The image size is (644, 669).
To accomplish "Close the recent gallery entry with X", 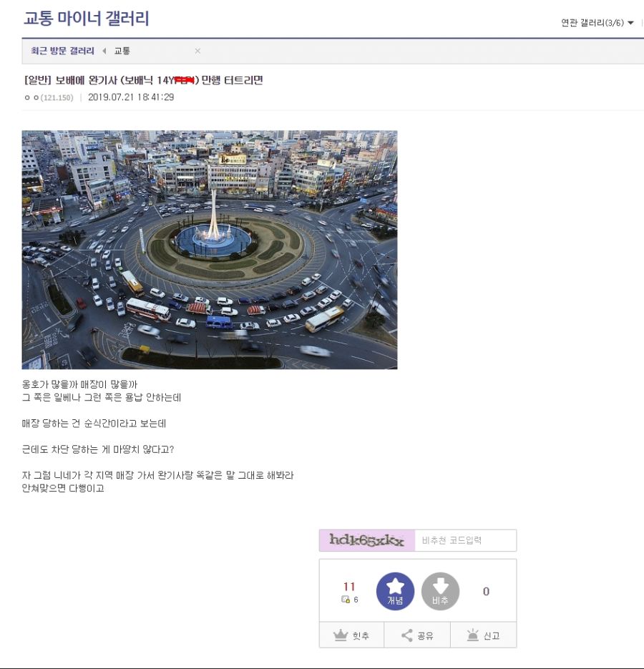I will coord(197,51).
